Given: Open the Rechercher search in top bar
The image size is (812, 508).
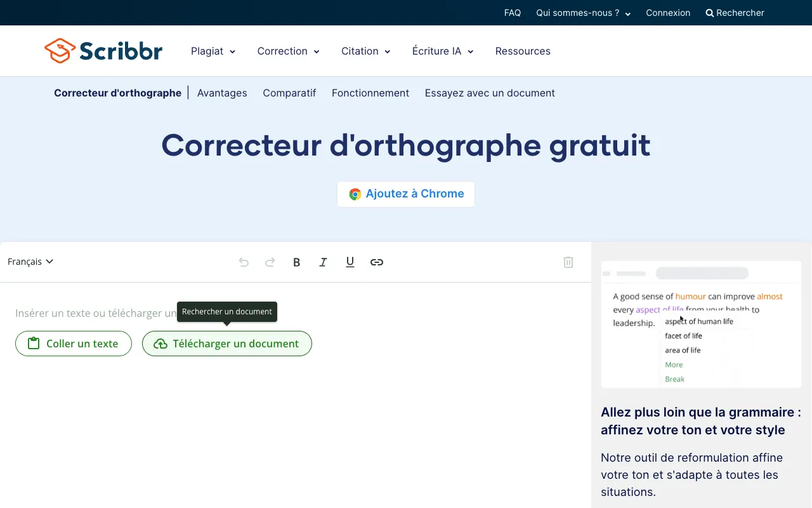Looking at the screenshot, I should coord(735,13).
